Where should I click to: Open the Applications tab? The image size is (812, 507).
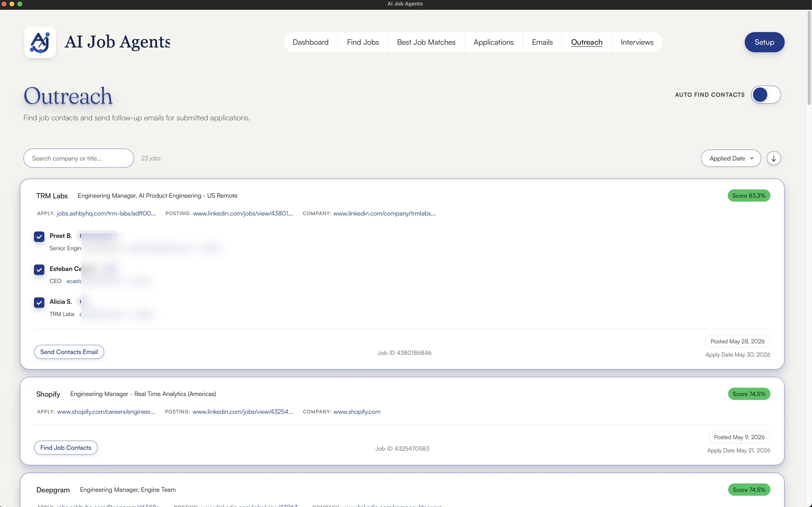click(494, 42)
